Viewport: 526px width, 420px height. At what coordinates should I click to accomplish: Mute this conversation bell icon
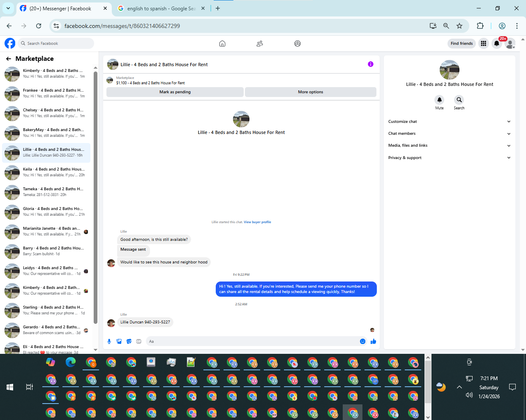pyautogui.click(x=439, y=100)
